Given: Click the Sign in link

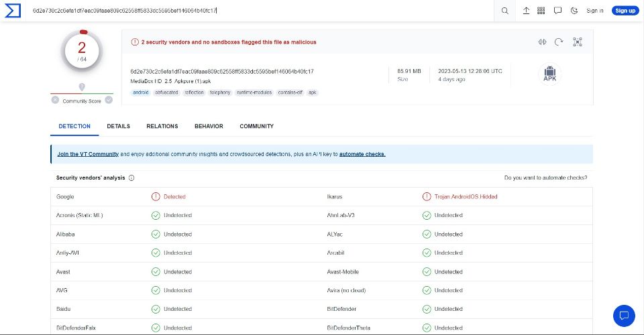Looking at the screenshot, I should (x=595, y=11).
